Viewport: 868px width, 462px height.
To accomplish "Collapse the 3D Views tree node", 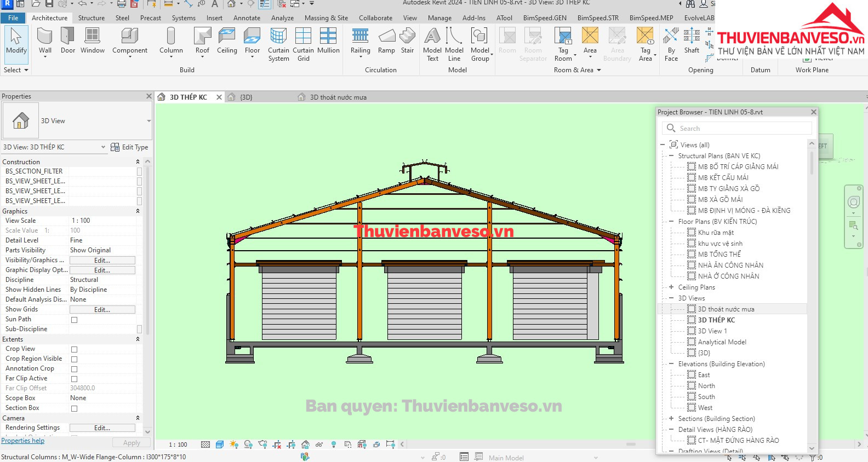I will click(671, 298).
